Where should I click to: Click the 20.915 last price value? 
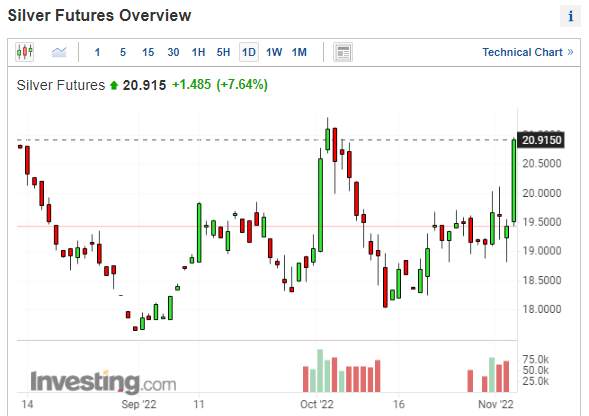coord(144,85)
